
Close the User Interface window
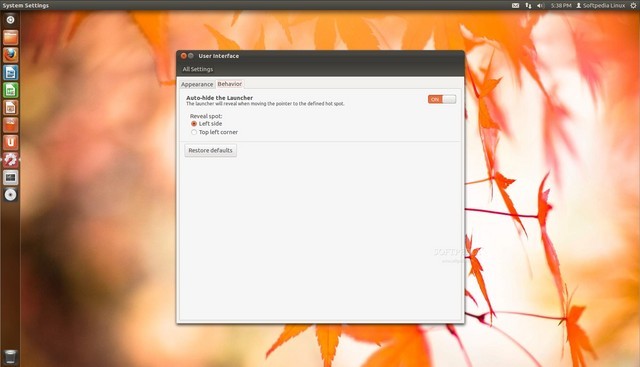[x=184, y=56]
